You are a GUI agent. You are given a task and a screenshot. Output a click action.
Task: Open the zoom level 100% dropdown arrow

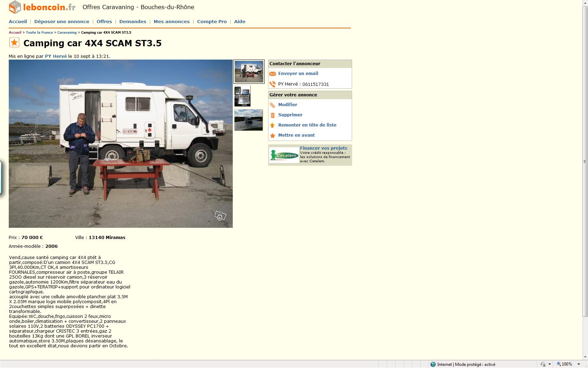(x=579, y=364)
